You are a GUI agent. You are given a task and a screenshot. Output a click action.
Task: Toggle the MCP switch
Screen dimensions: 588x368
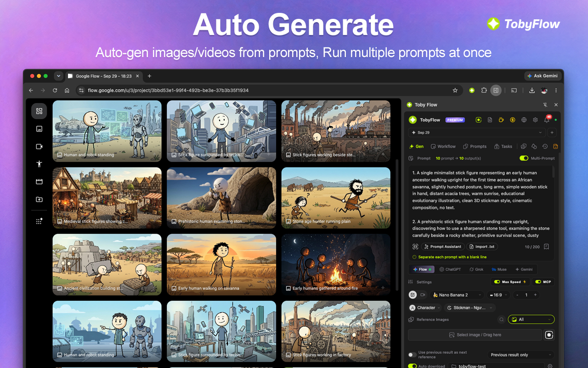(538, 282)
